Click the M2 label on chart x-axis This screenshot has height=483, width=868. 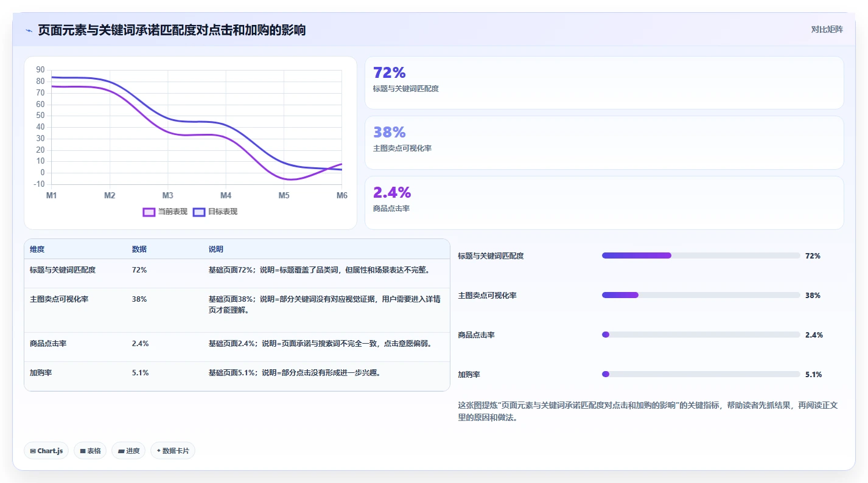110,195
